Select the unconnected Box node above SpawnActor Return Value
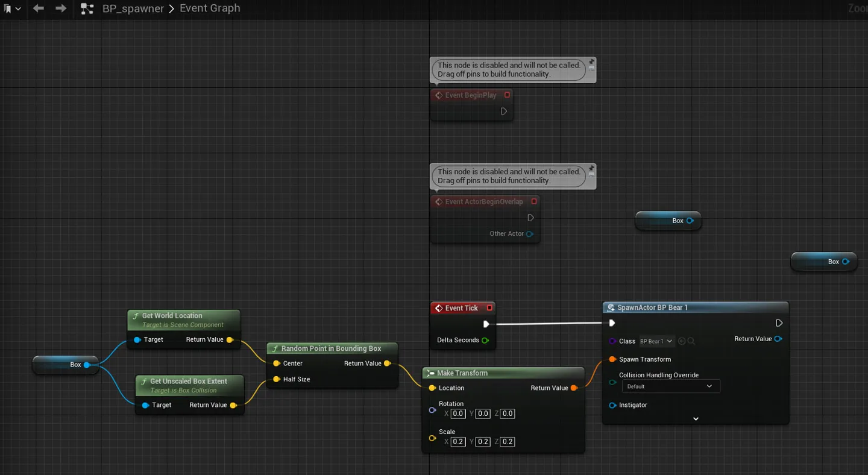This screenshot has height=475, width=868. [824, 262]
